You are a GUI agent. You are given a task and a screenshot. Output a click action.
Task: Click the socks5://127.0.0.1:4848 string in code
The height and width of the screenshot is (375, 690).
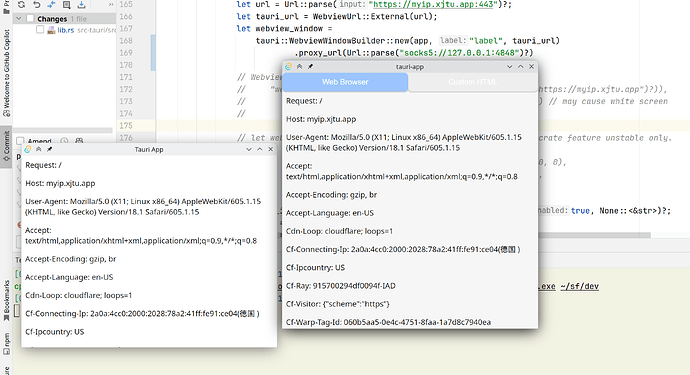coord(459,53)
